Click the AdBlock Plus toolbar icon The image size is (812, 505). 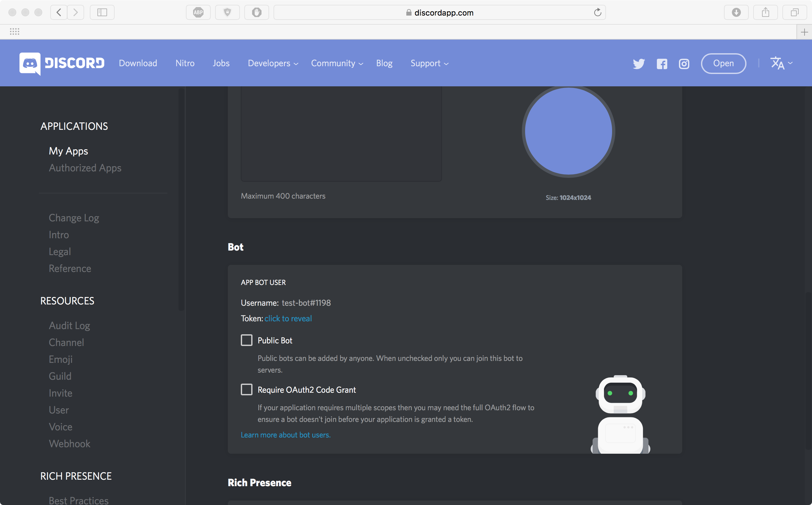[198, 13]
